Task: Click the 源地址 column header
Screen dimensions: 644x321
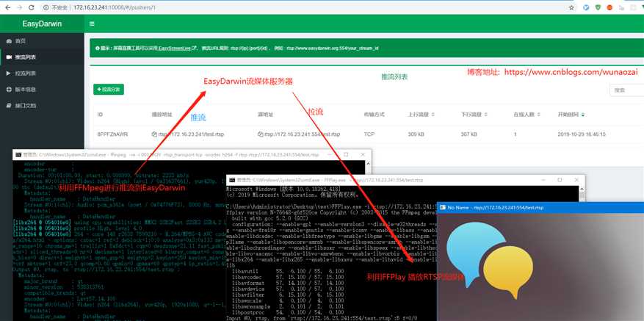Action: point(265,115)
